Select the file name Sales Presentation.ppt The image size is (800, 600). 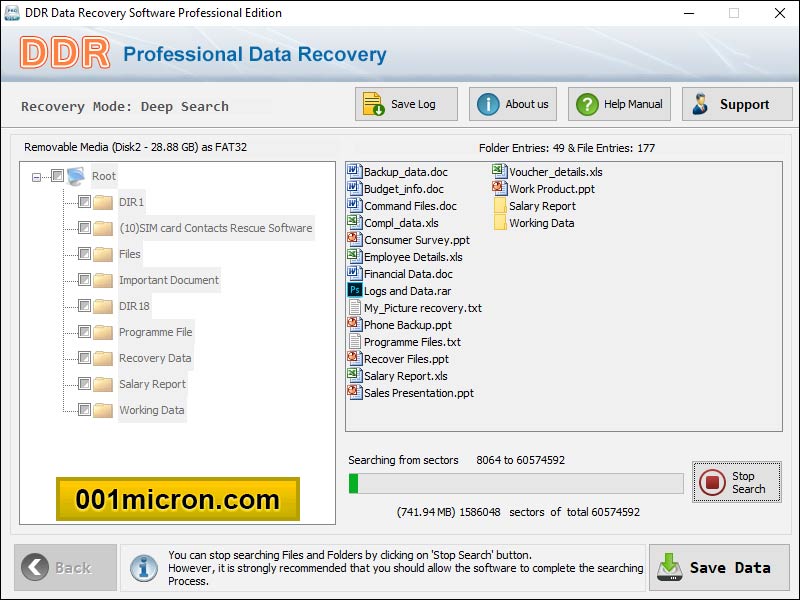(419, 393)
